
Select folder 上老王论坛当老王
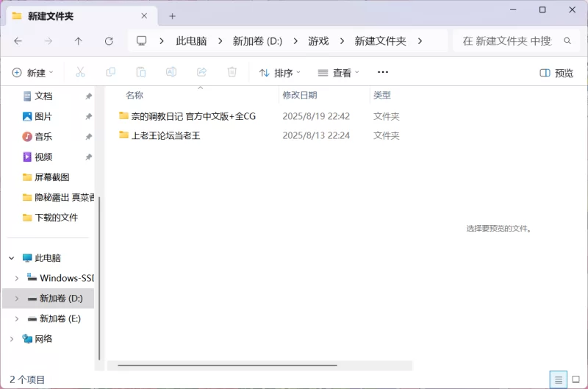point(165,135)
